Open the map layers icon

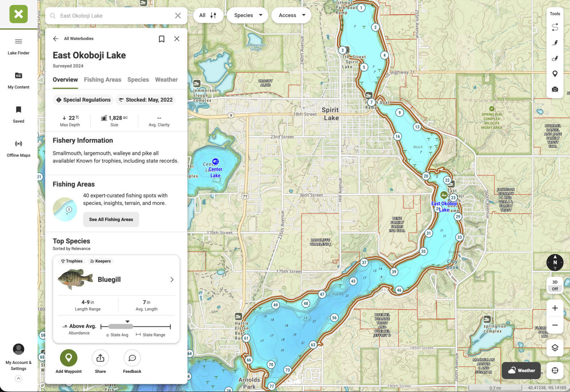click(x=555, y=348)
